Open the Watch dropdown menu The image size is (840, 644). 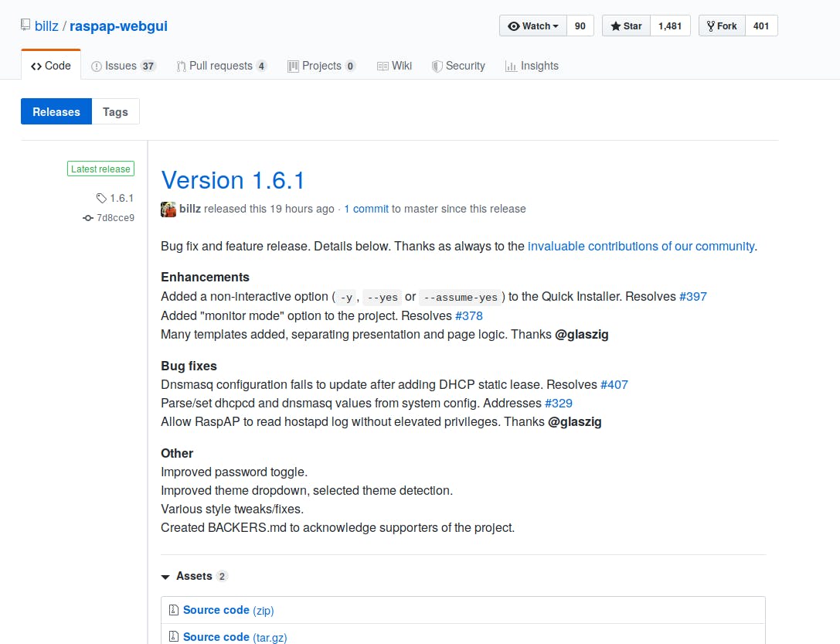[x=533, y=26]
